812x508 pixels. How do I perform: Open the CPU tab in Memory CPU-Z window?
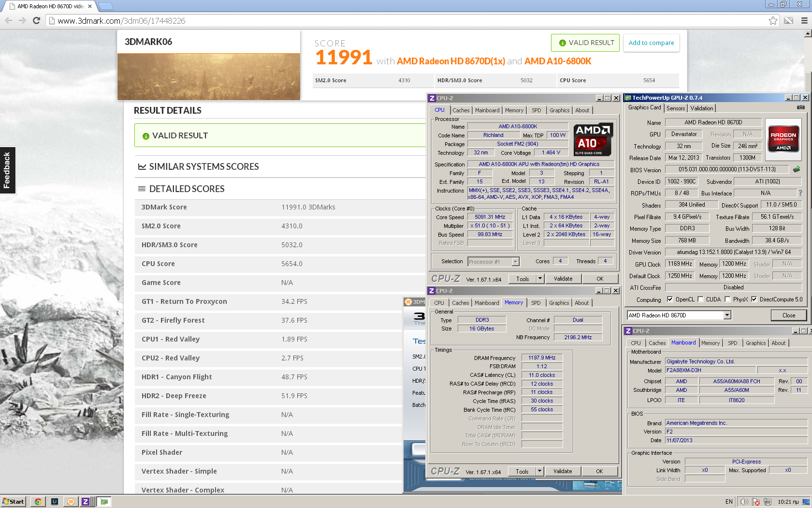tap(439, 303)
